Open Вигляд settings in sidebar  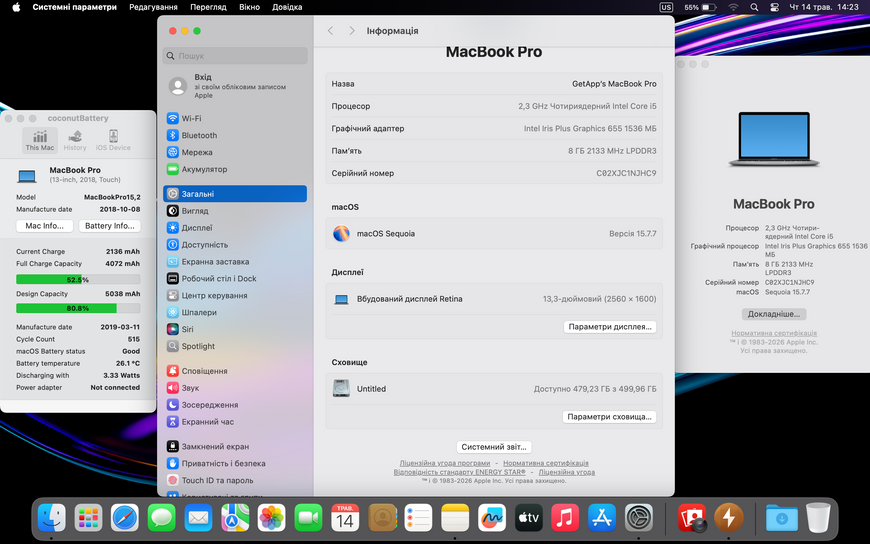[235, 211]
